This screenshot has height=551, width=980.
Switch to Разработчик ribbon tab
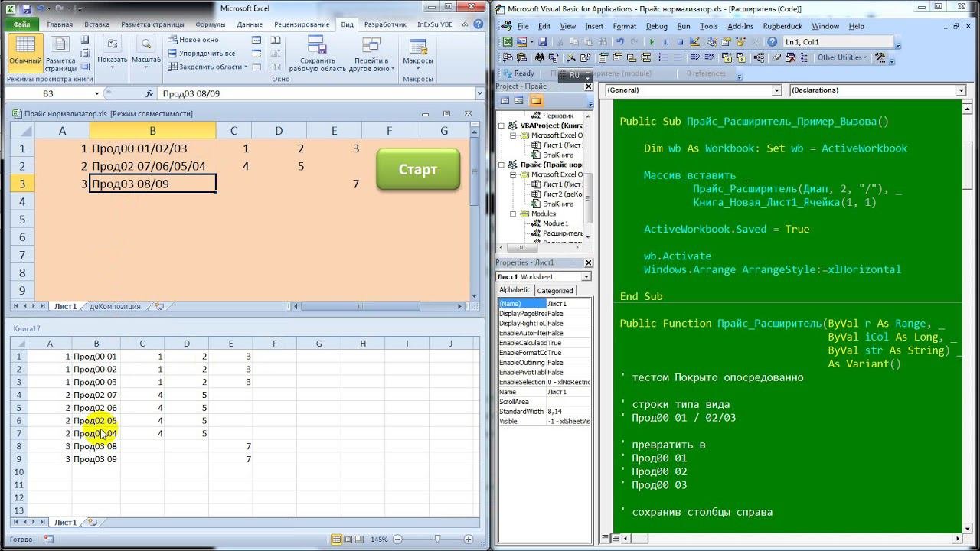click(x=384, y=24)
